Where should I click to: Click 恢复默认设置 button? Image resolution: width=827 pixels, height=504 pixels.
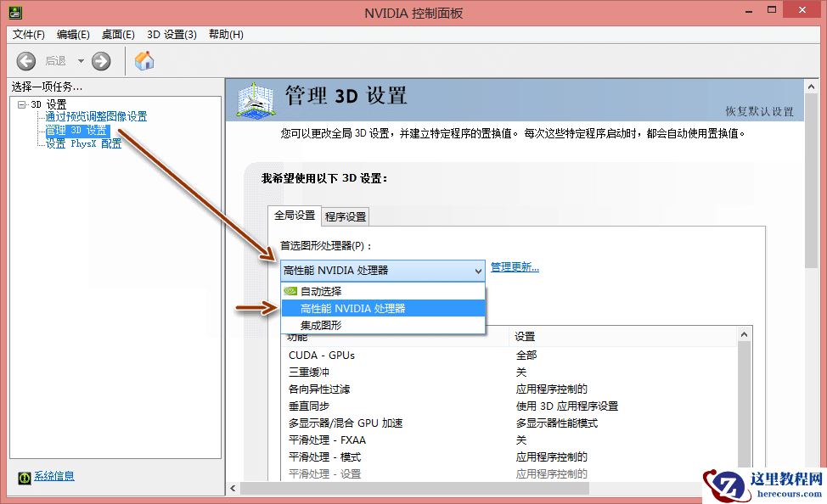(759, 111)
